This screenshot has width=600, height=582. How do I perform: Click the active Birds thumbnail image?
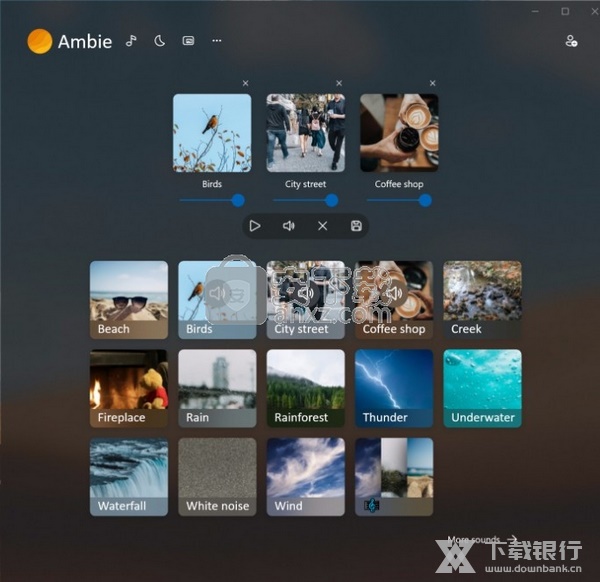[212, 133]
